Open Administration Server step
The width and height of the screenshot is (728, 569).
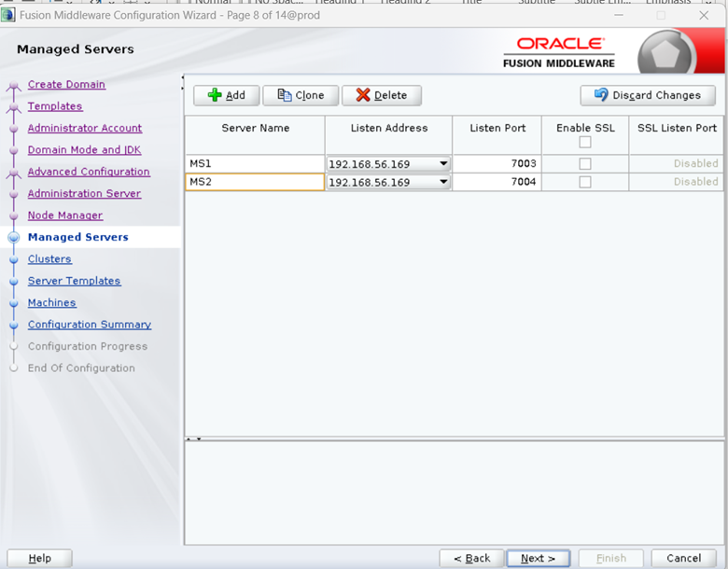coord(84,193)
